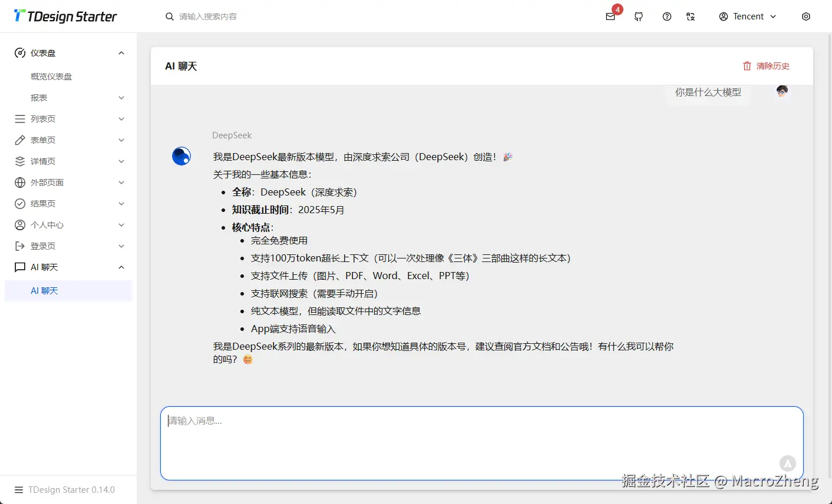Focus the header search input
This screenshot has height=504, width=832.
coord(208,16)
